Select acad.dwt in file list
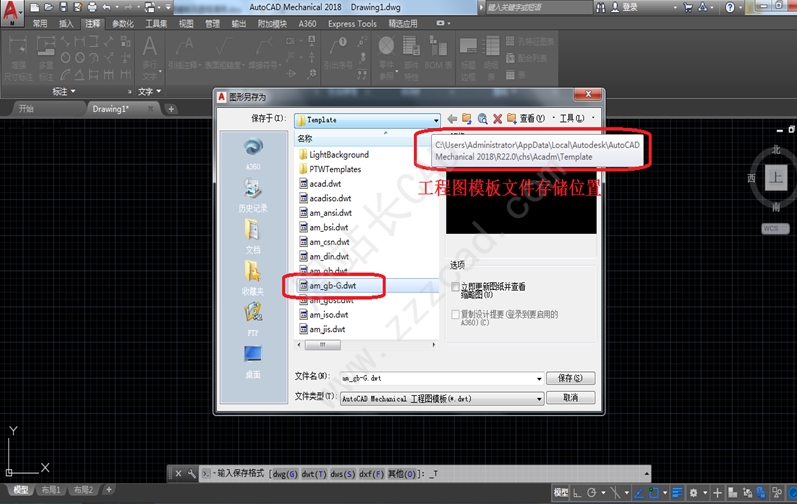 325,183
